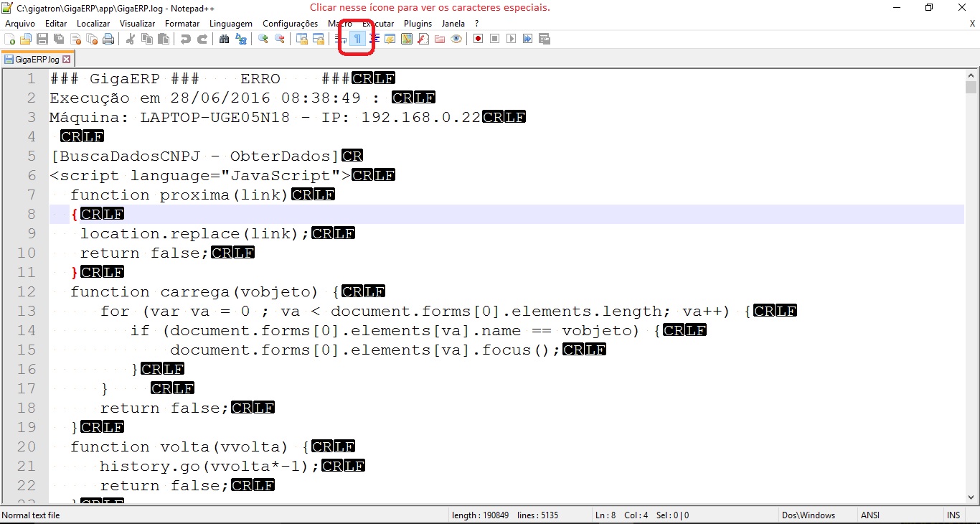
Task: Select the GigaERP.log tab
Action: pyautogui.click(x=37, y=60)
